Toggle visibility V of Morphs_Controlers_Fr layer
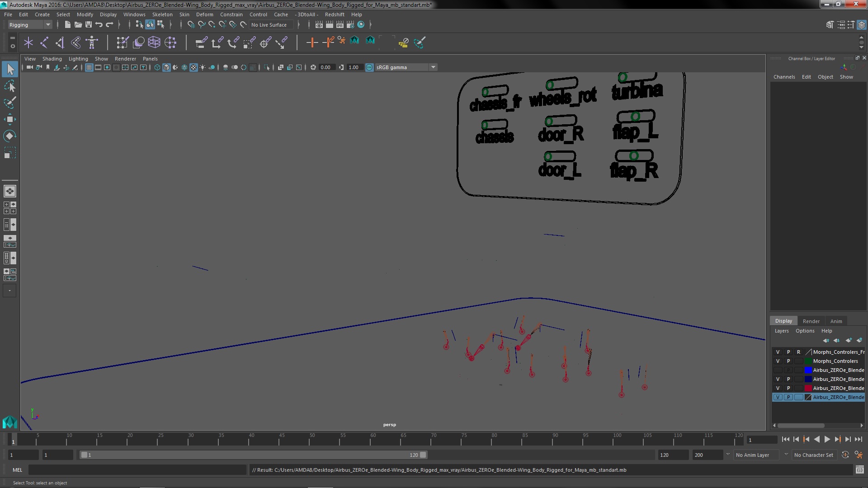Viewport: 868px width, 488px height. pyautogui.click(x=778, y=352)
